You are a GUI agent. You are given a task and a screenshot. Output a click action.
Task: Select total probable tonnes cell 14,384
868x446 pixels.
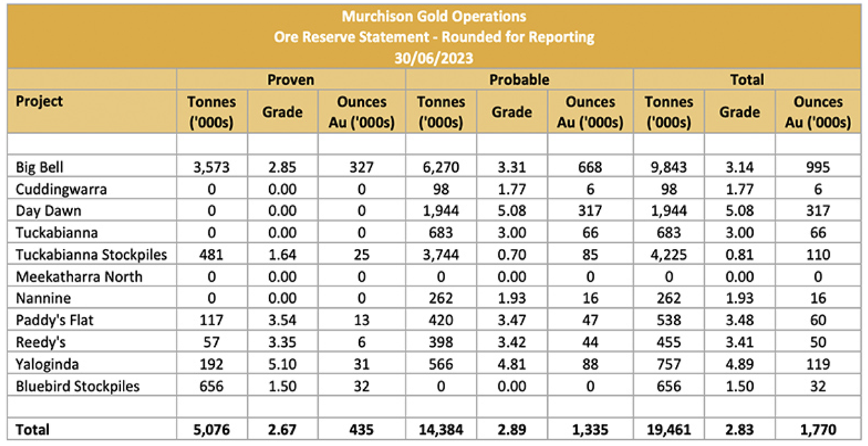(x=440, y=429)
